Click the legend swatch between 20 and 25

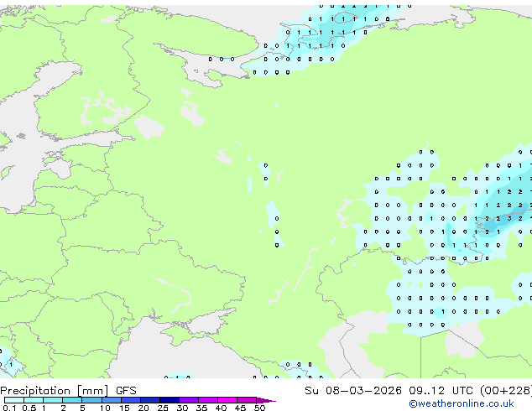point(149,400)
